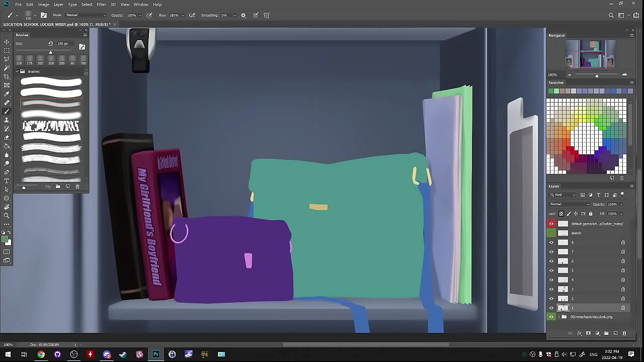Select the Move tool
Image resolution: width=644 pixels, height=362 pixels.
click(x=7, y=42)
